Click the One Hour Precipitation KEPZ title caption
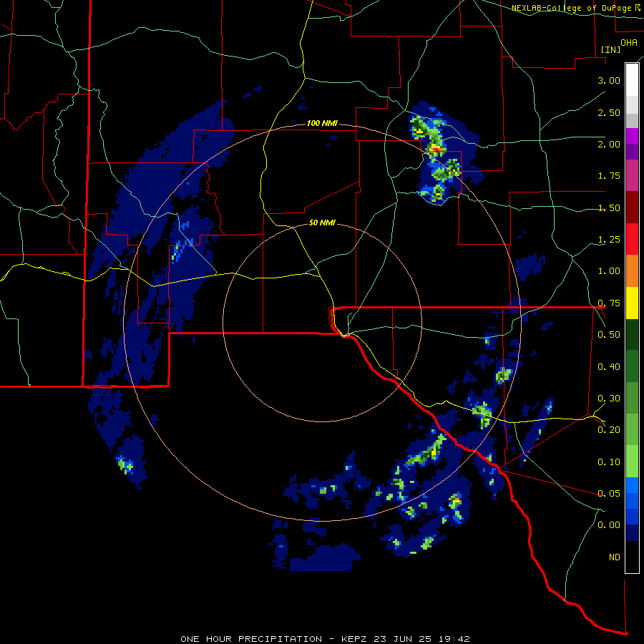This screenshot has width=644, height=644. tap(325, 639)
